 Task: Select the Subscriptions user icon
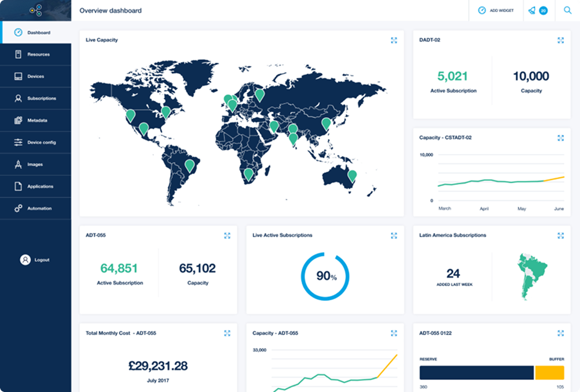[18, 99]
